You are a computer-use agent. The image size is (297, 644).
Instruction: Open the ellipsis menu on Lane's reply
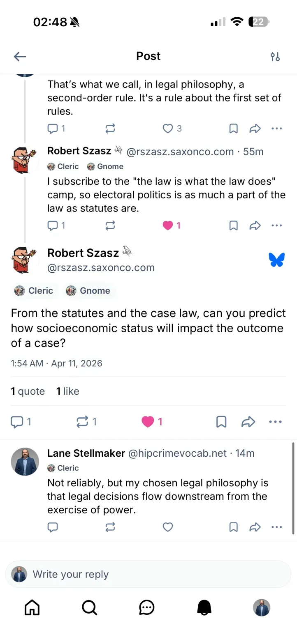tap(276, 527)
